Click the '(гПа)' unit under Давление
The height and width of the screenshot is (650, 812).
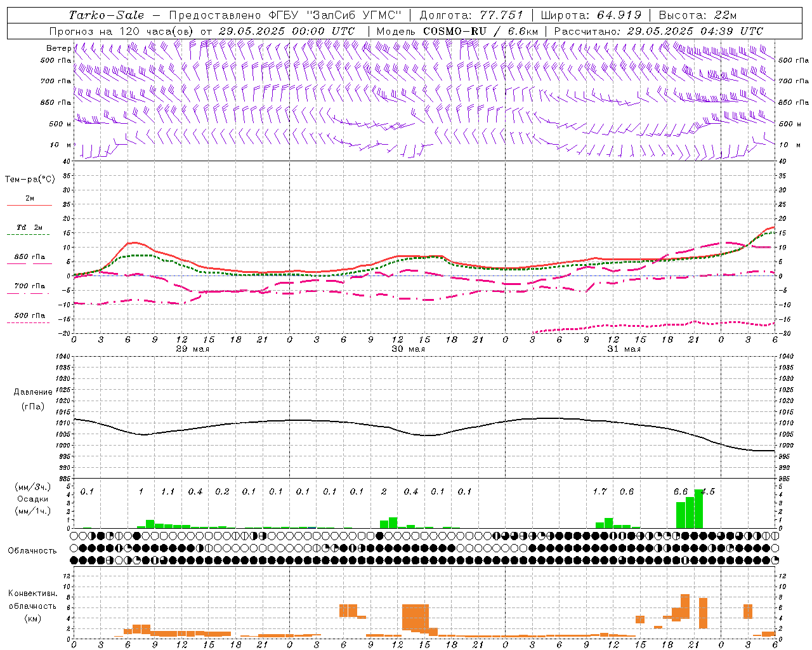[x=33, y=406]
